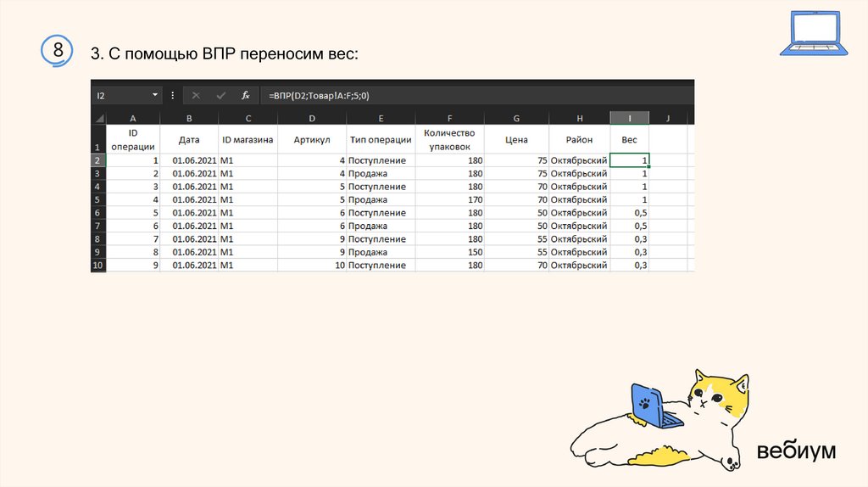Click 'M1' store cell in row 8

248,238
